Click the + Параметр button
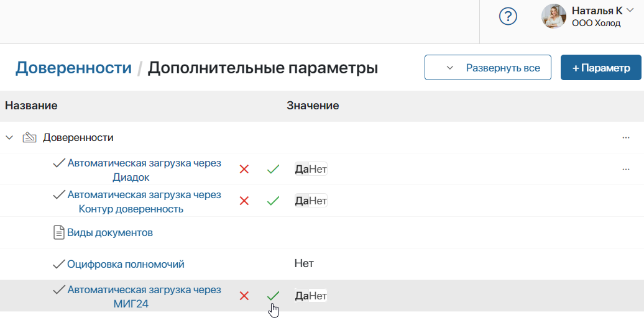The image size is (644, 323). [x=602, y=68]
